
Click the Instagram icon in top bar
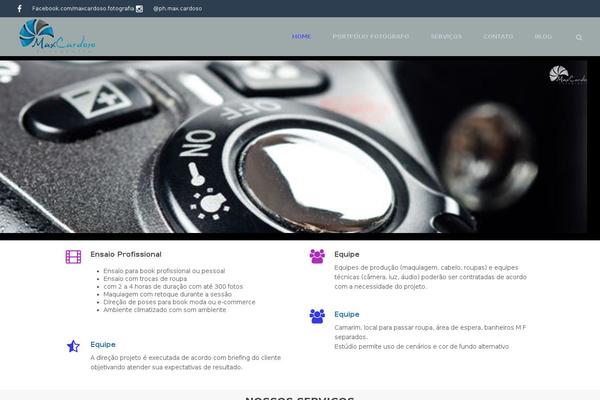(140, 9)
